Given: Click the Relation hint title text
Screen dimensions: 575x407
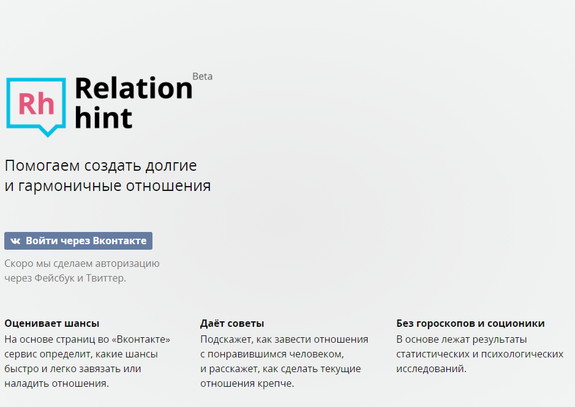Looking at the screenshot, I should pos(133,103).
